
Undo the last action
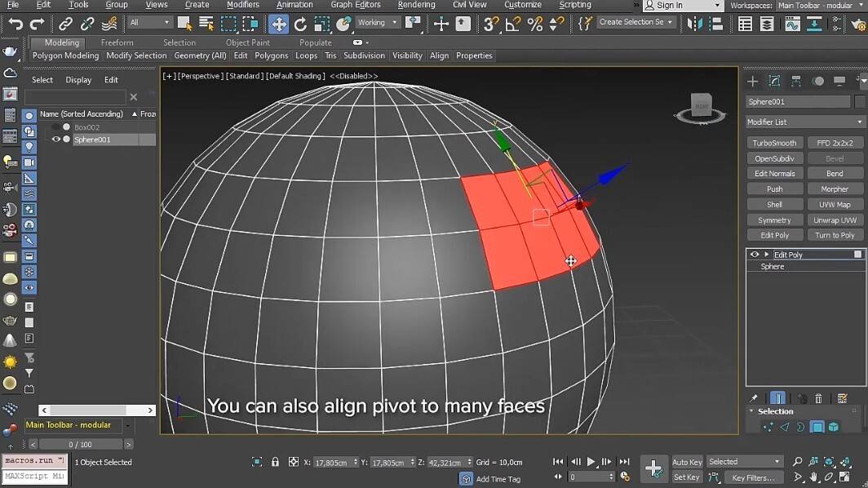17,22
